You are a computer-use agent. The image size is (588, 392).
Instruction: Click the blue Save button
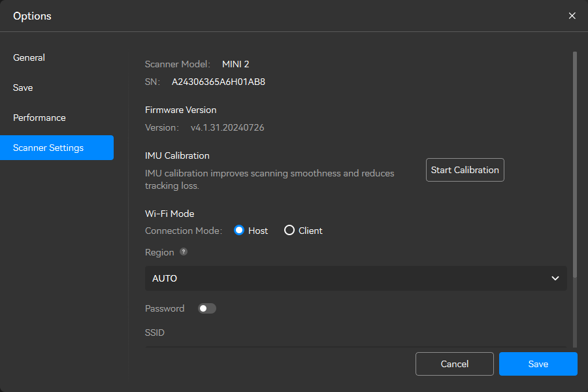point(538,364)
